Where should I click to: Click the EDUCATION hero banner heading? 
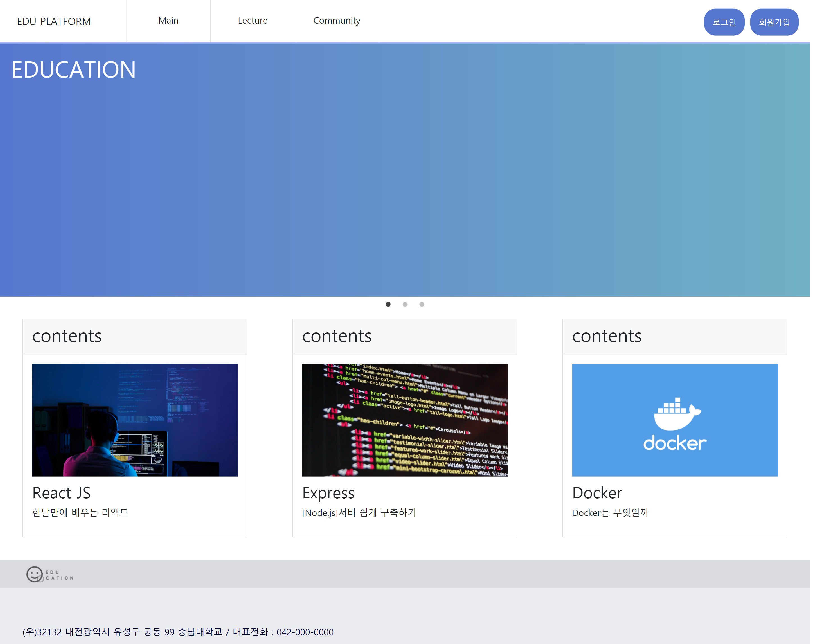coord(74,69)
